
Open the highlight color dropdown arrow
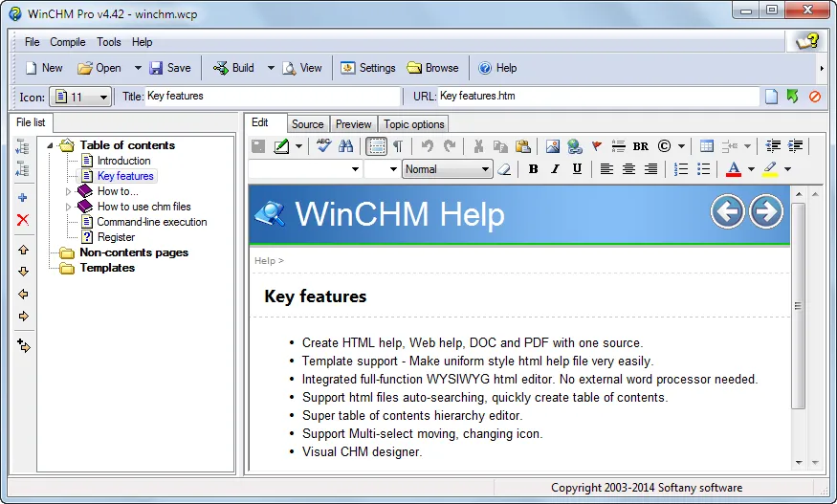(787, 170)
